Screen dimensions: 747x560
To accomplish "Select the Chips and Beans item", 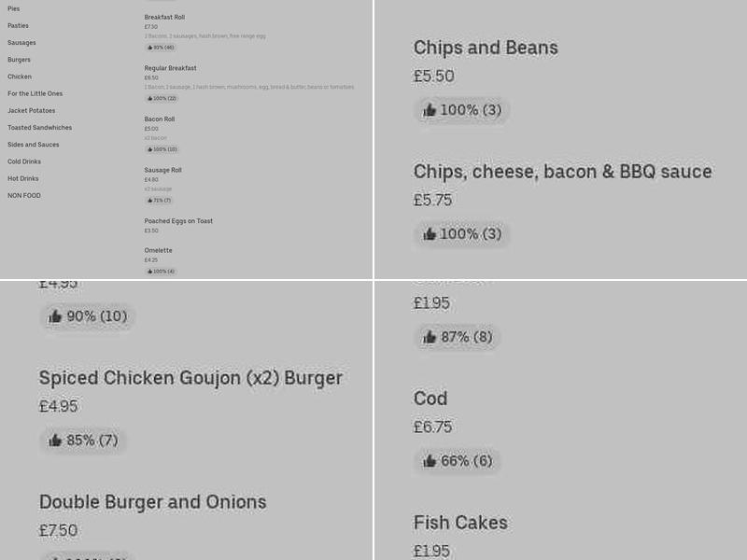I will (486, 47).
